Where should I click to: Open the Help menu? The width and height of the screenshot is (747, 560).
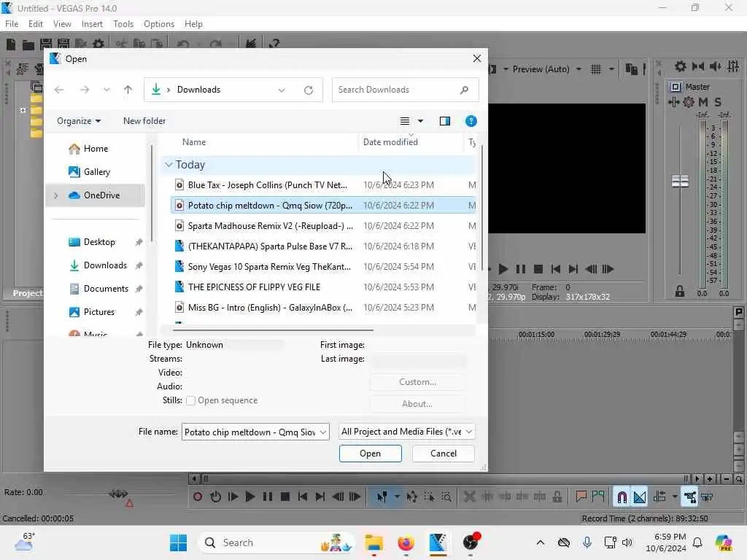click(x=193, y=24)
